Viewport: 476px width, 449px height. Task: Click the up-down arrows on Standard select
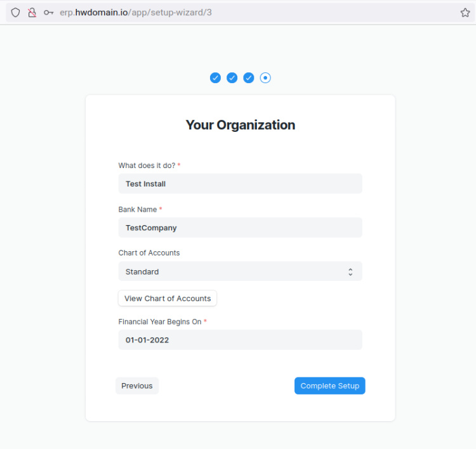pos(350,271)
